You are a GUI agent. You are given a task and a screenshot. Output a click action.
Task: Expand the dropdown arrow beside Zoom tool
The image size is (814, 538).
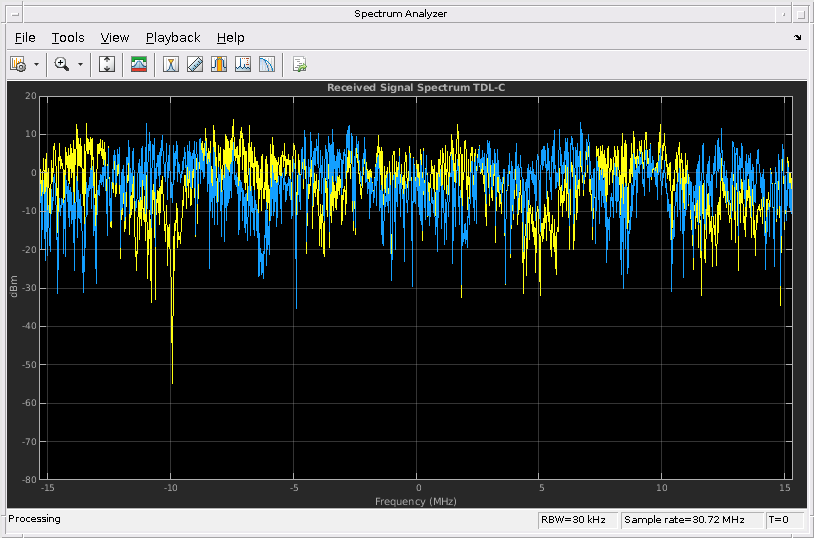tap(81, 64)
